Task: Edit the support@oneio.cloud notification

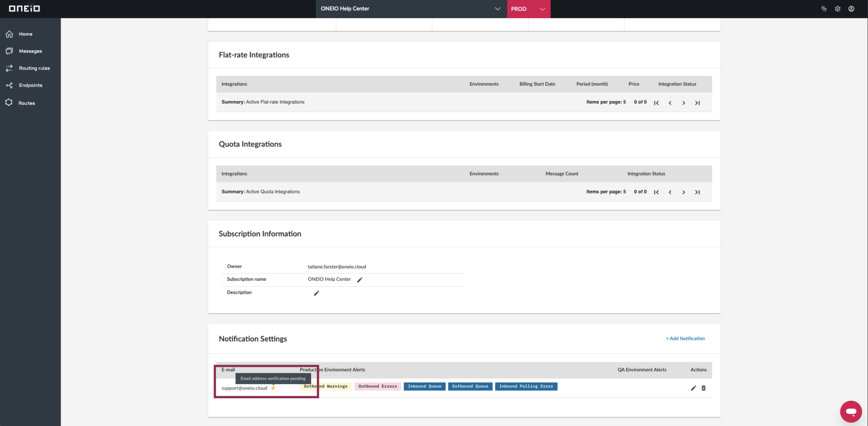Action: coord(694,388)
